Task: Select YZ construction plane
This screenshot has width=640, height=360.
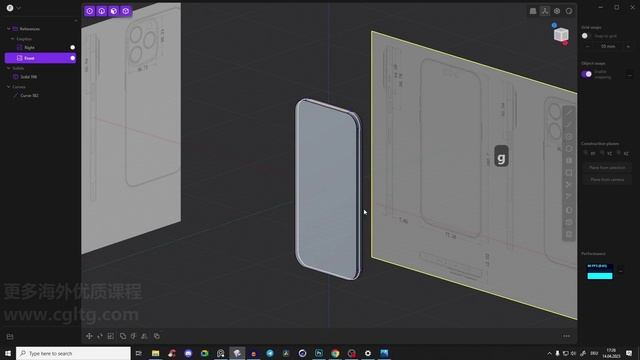Action: click(x=607, y=153)
